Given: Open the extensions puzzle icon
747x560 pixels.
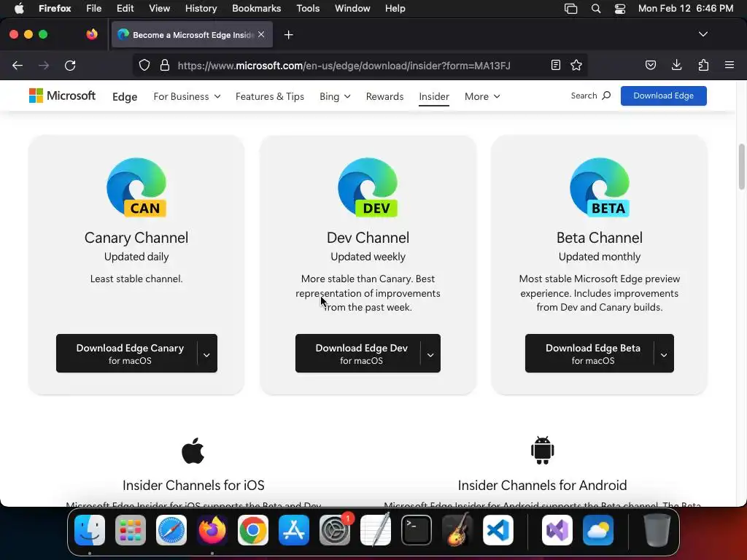Looking at the screenshot, I should click(703, 65).
